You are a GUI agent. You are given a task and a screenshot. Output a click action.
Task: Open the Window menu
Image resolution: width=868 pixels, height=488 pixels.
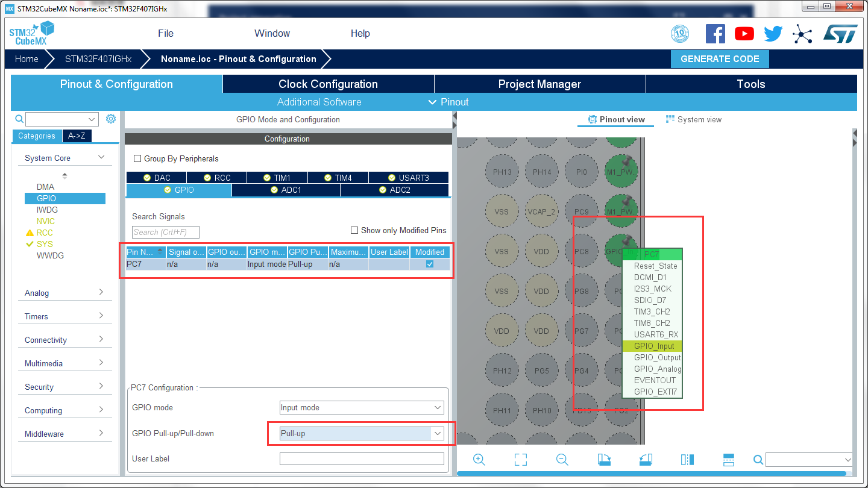pos(272,33)
